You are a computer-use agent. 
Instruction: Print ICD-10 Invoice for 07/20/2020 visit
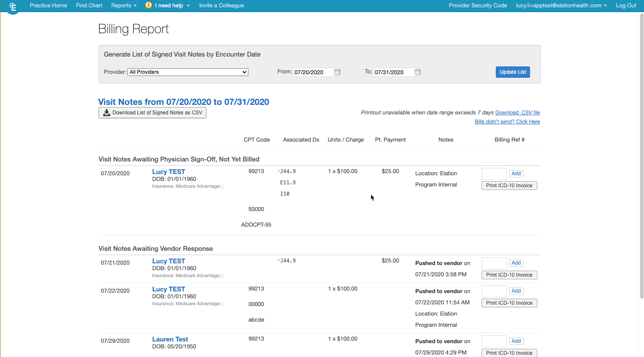pyautogui.click(x=509, y=186)
